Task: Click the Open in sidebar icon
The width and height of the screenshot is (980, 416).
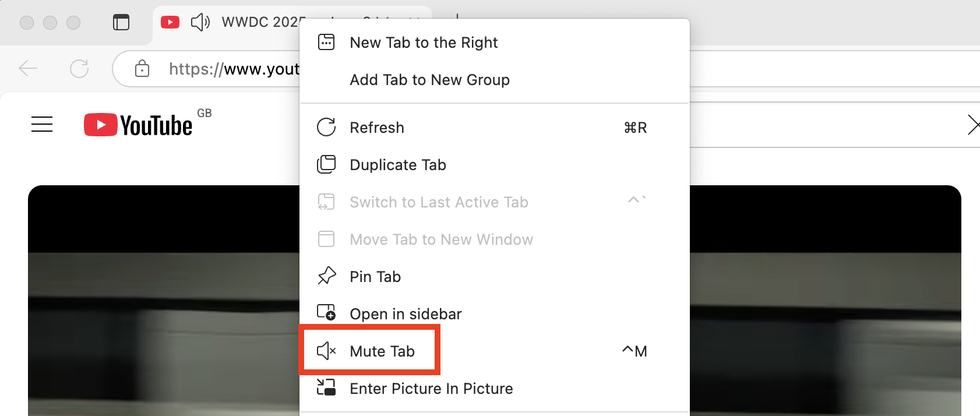Action: (327, 313)
